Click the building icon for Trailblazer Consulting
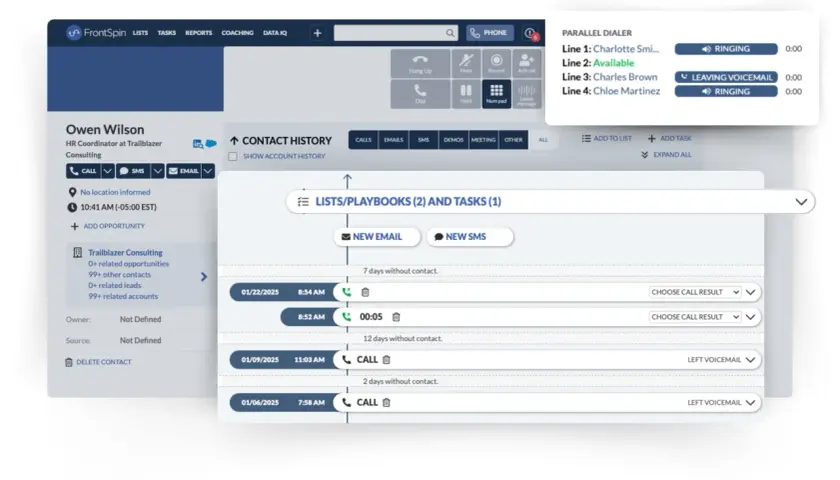840x480 pixels. coord(78,252)
